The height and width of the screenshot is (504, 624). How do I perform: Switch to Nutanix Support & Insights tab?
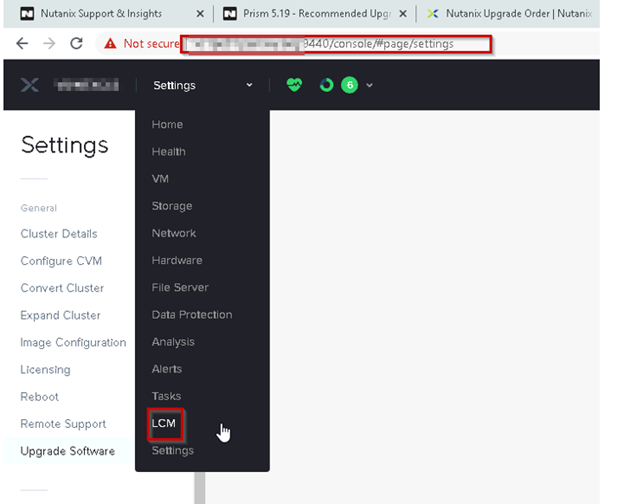click(x=101, y=14)
